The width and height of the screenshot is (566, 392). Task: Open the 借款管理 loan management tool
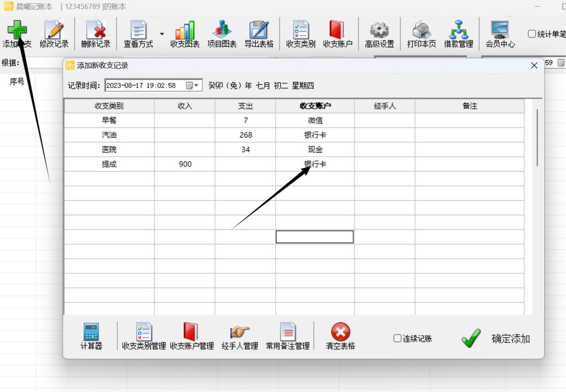click(458, 33)
